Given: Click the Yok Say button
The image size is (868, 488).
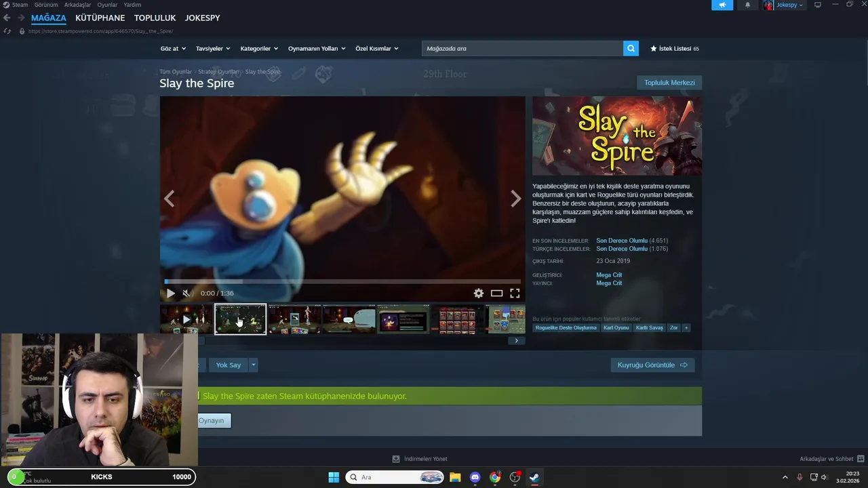Looking at the screenshot, I should click(229, 365).
